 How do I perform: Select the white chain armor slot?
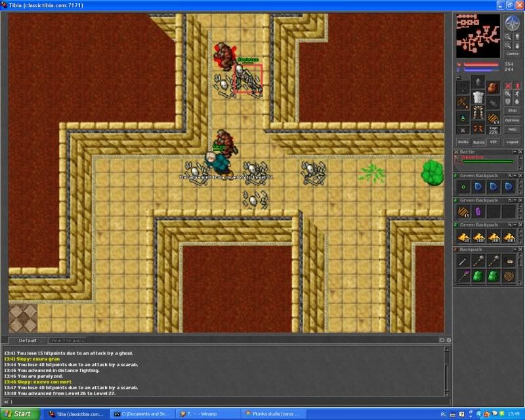pyautogui.click(x=478, y=97)
